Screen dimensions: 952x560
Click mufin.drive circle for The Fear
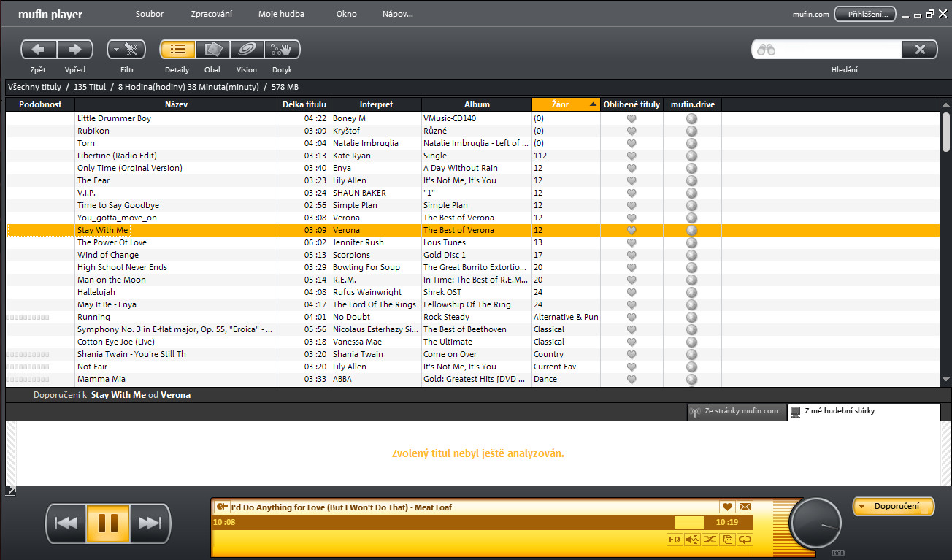coord(692,180)
